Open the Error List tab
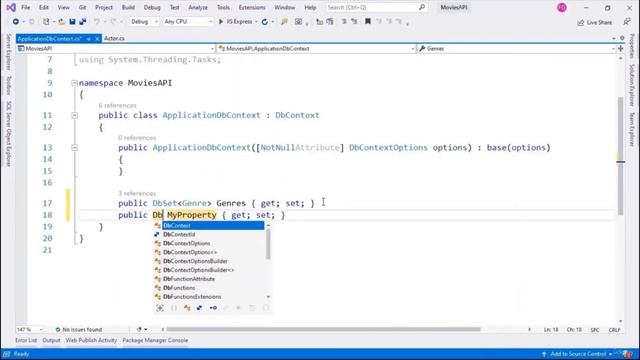This screenshot has height=360, width=640. [x=26, y=340]
